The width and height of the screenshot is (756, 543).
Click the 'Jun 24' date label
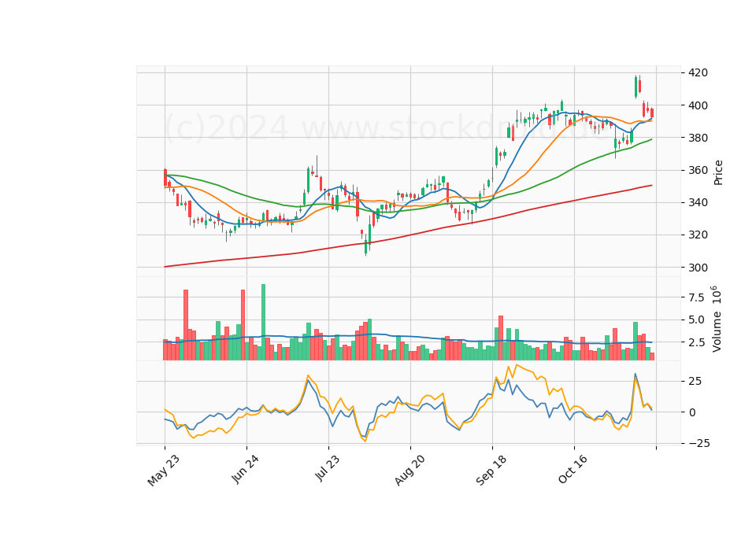point(245,469)
